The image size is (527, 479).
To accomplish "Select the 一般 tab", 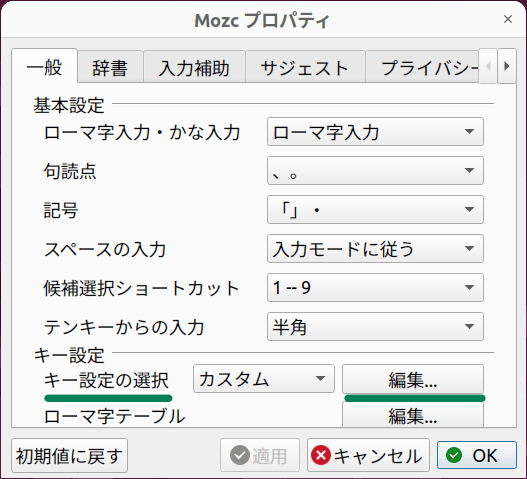I will coord(44,66).
